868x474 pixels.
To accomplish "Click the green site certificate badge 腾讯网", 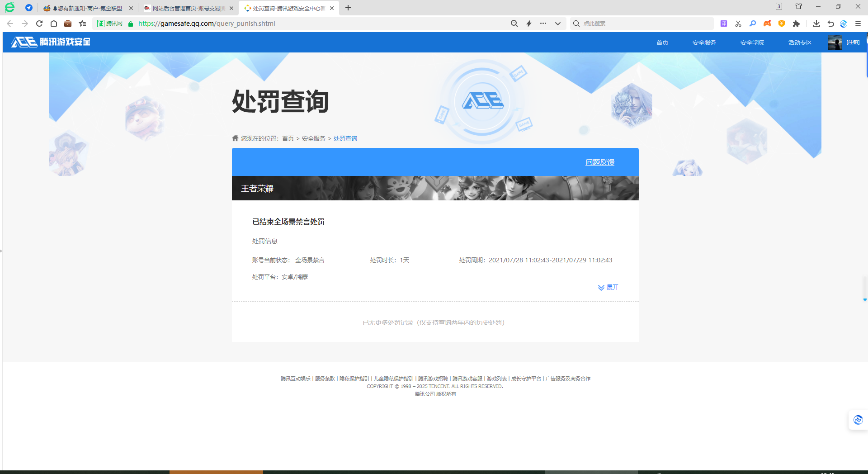I will click(x=110, y=24).
